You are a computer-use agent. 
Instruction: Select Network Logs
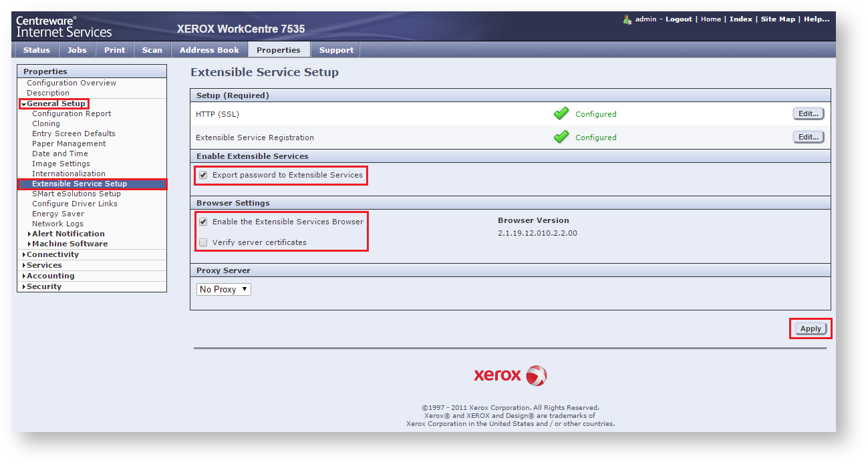pyautogui.click(x=57, y=224)
